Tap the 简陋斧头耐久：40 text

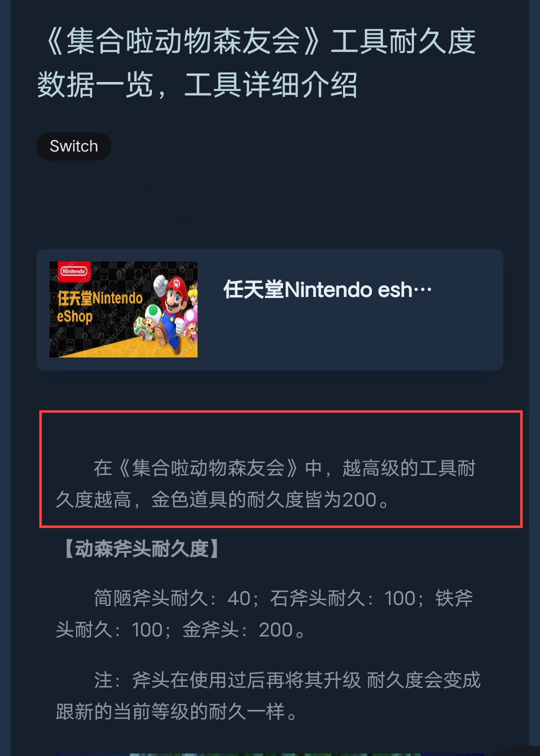tap(172, 598)
